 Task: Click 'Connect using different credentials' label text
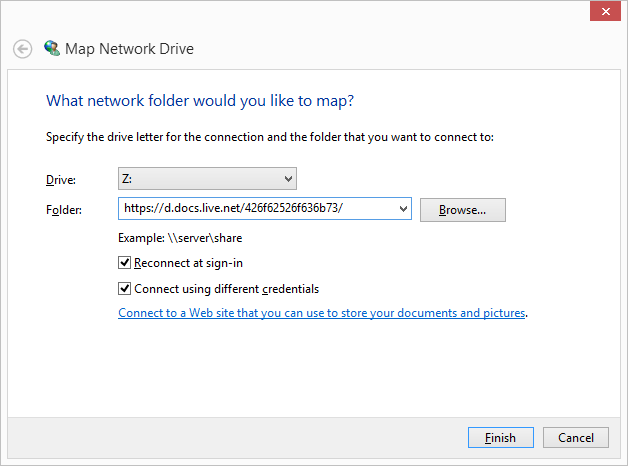pos(226,289)
